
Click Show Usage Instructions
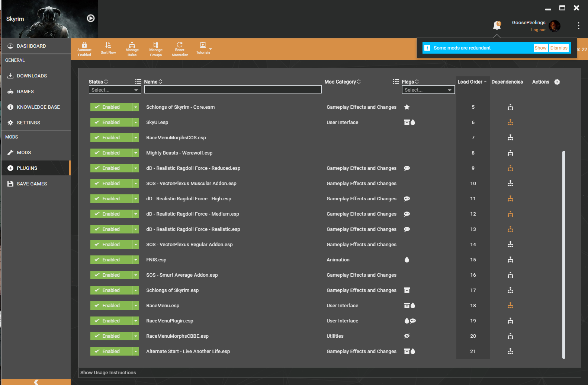point(108,373)
